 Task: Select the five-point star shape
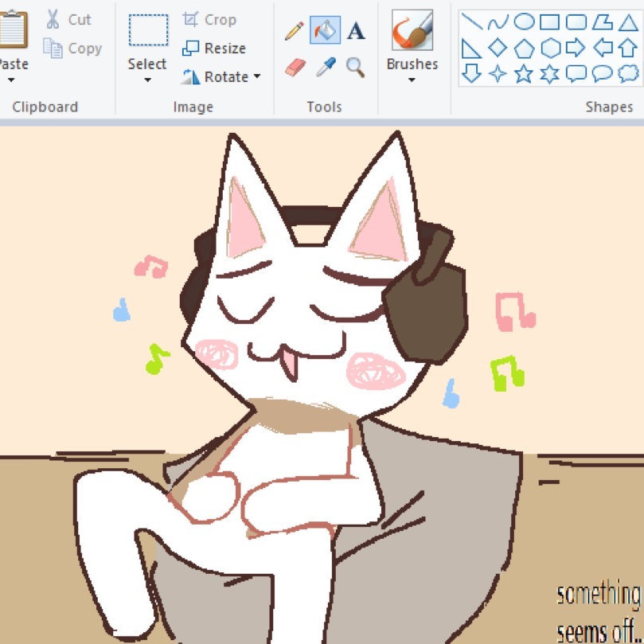[523, 74]
